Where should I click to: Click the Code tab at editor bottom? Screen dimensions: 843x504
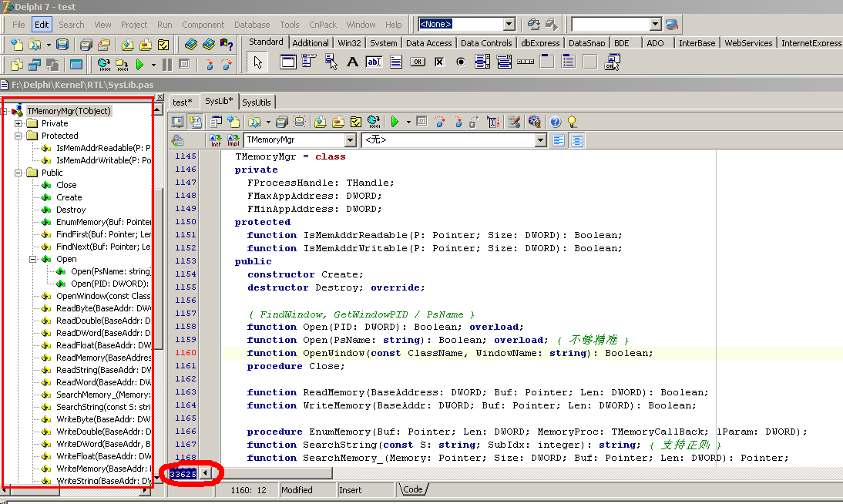coord(413,489)
